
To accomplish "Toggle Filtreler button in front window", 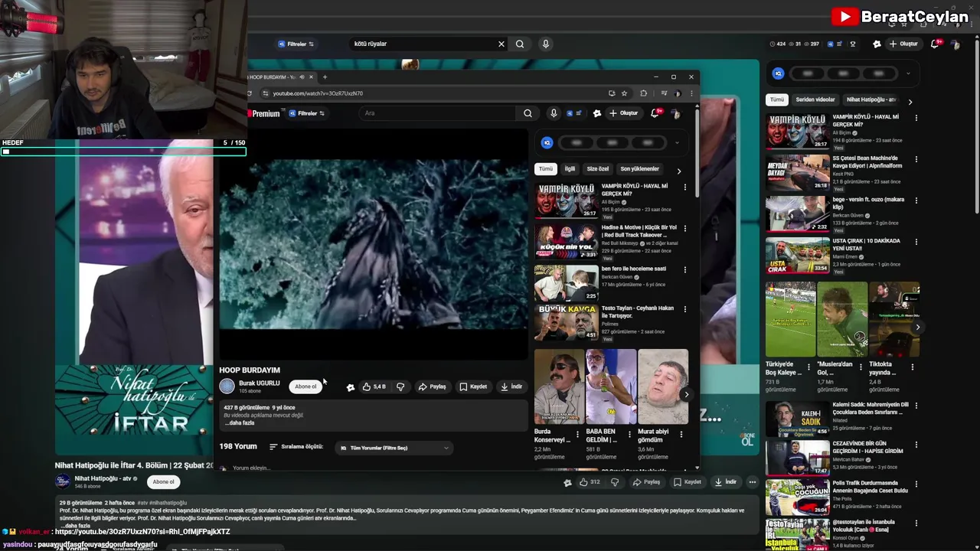I will [x=306, y=113].
